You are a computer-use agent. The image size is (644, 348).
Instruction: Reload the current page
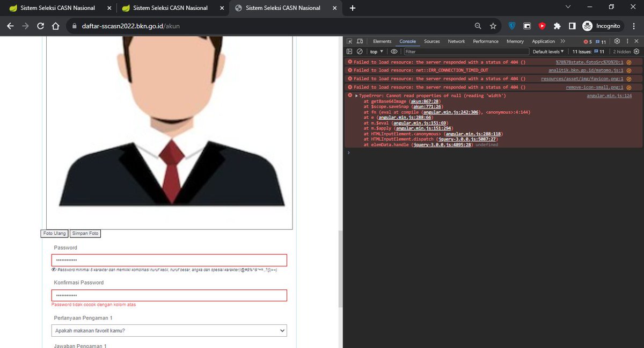click(x=40, y=26)
